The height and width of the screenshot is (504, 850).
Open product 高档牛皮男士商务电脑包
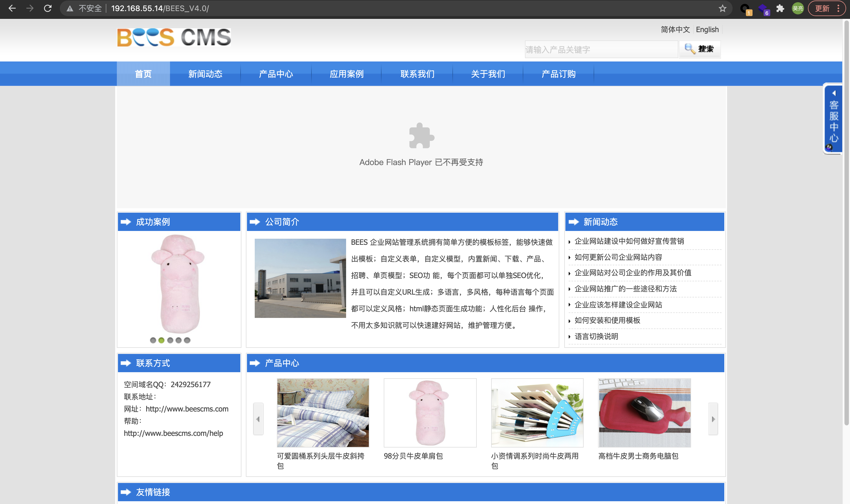(x=638, y=456)
